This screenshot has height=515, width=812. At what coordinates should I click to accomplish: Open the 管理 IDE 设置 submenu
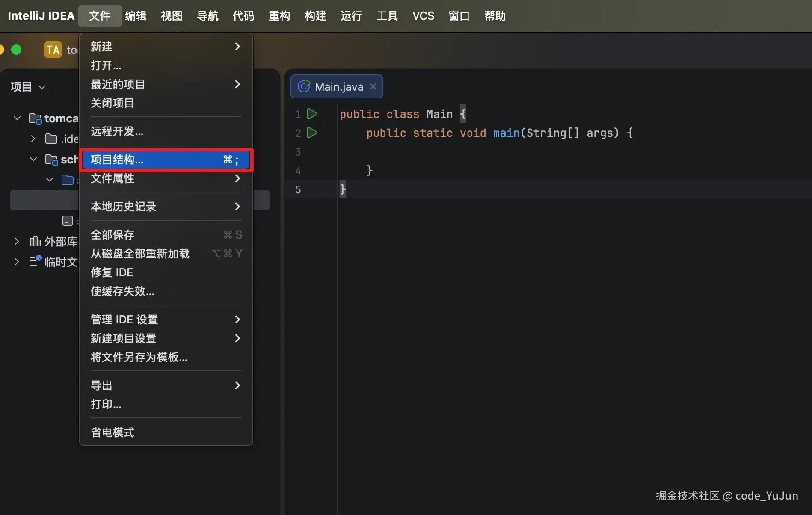(166, 320)
